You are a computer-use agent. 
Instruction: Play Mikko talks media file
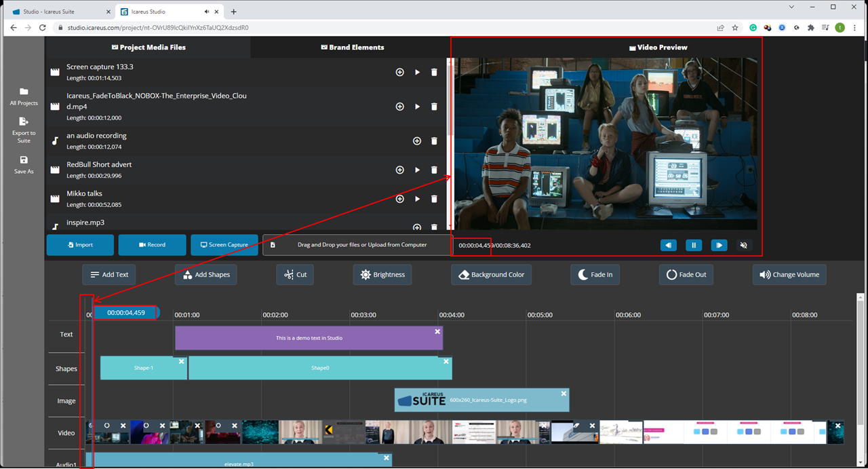[417, 199]
